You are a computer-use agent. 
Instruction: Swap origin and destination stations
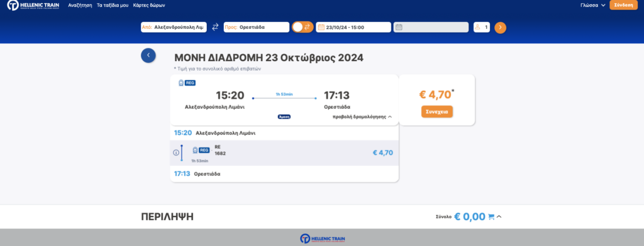(215, 28)
